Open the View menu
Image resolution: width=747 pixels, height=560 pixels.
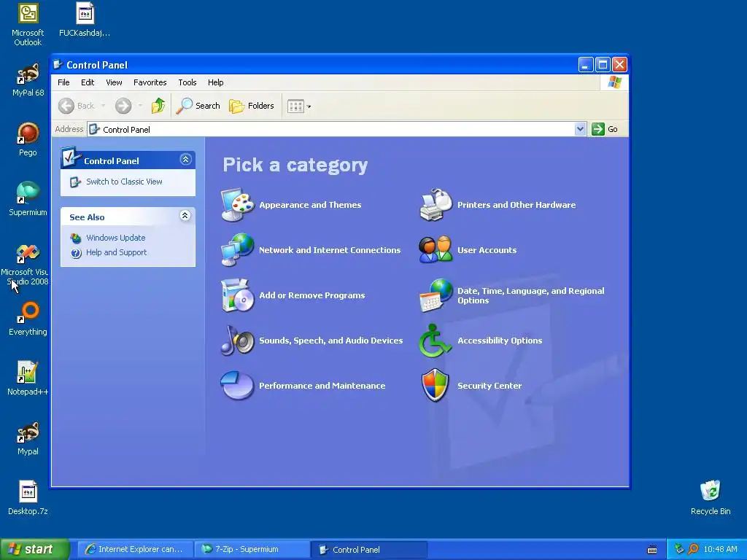pos(114,82)
